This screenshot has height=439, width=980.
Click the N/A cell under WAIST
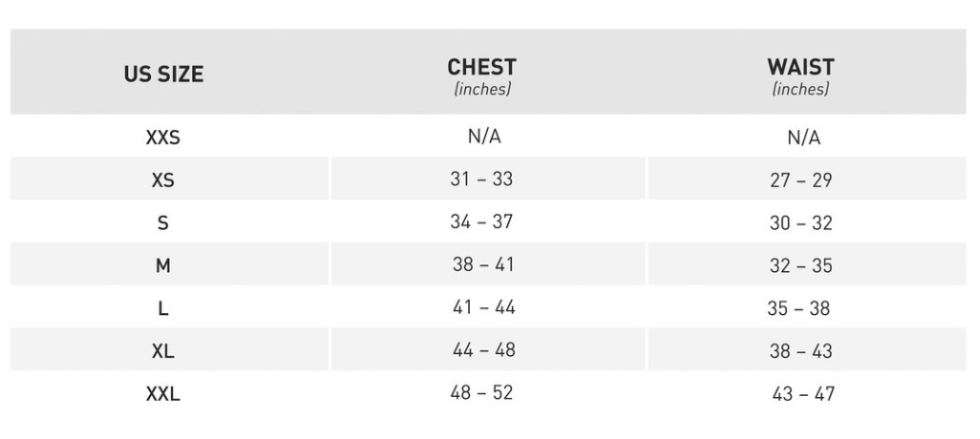pos(803,137)
